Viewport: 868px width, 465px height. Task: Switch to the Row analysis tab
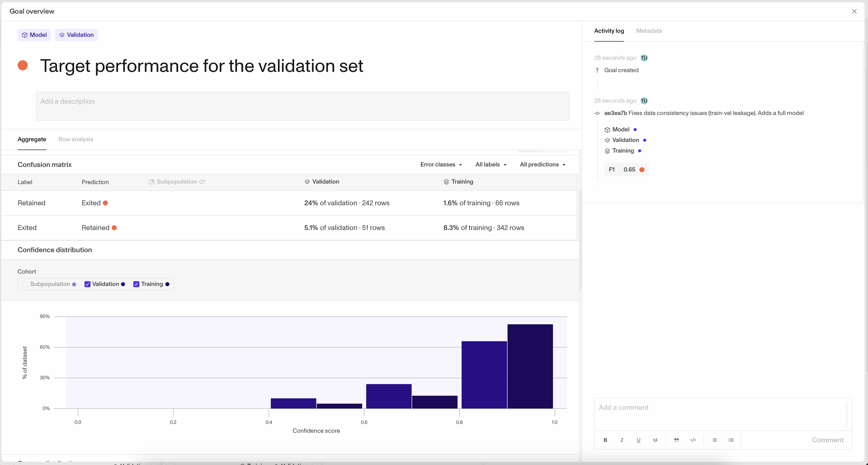pos(75,139)
